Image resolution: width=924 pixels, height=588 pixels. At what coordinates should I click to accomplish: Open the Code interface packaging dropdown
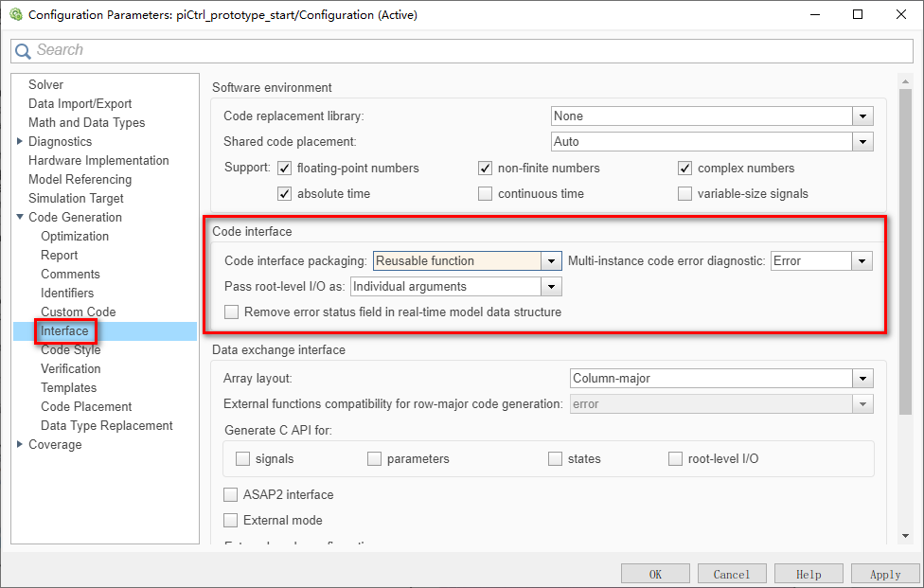550,259
